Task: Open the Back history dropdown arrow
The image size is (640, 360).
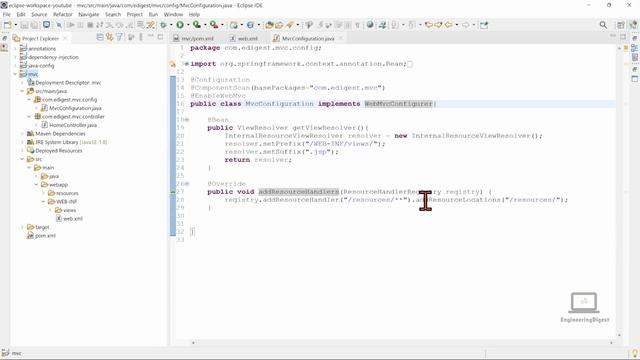Action: (x=456, y=25)
